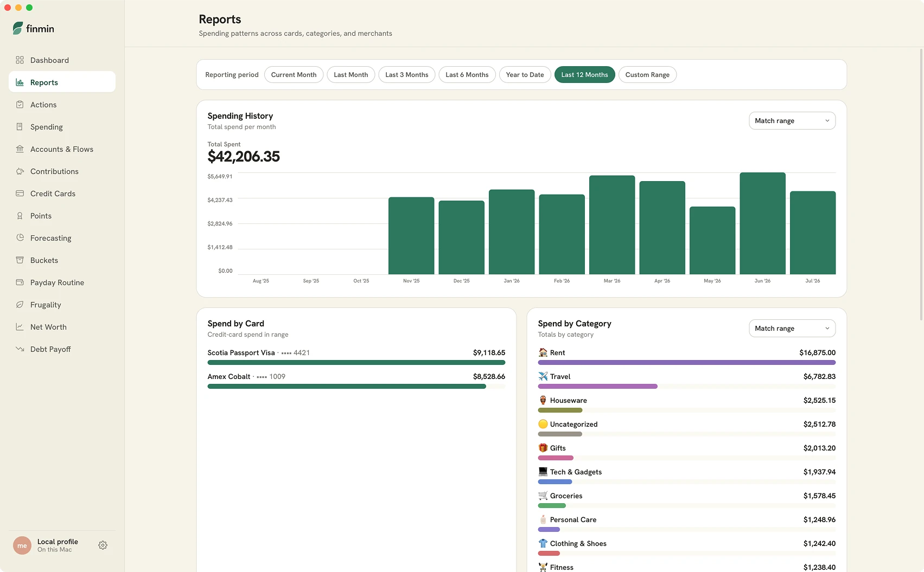Click the $16,875.00 Rent amount
Screen dimensions: 924x572
817,353
